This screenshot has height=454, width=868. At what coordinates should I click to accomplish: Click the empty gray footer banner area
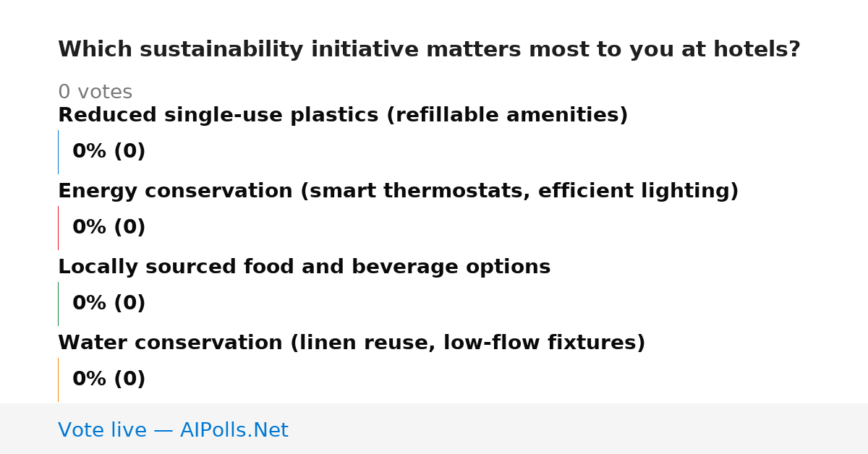579,429
